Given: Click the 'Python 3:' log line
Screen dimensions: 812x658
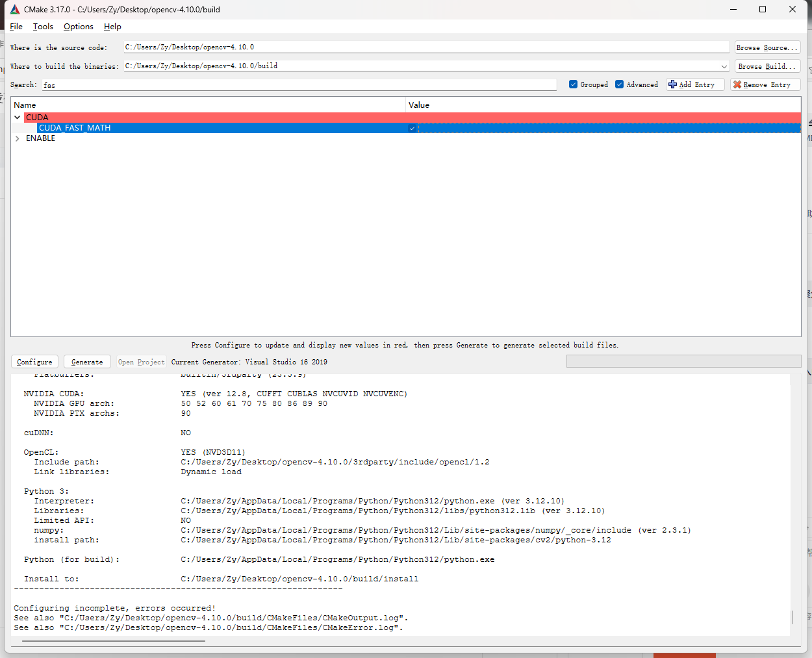Looking at the screenshot, I should pos(46,491).
